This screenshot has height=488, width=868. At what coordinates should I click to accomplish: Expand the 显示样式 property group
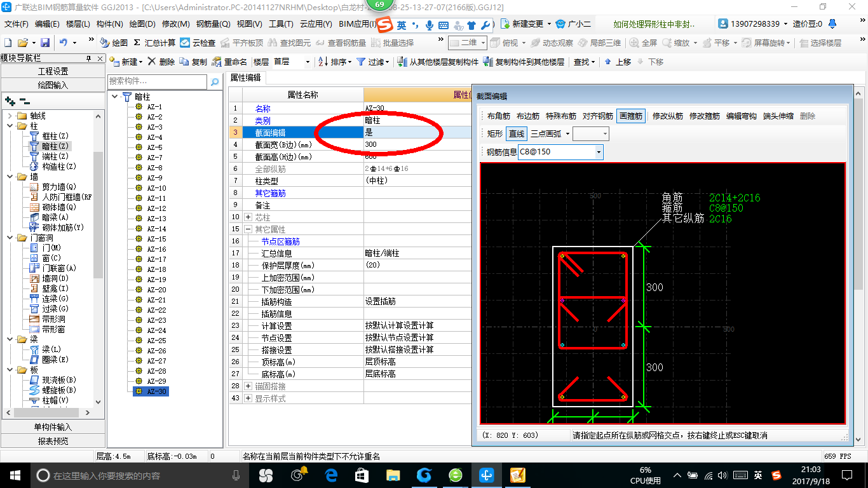(x=248, y=398)
